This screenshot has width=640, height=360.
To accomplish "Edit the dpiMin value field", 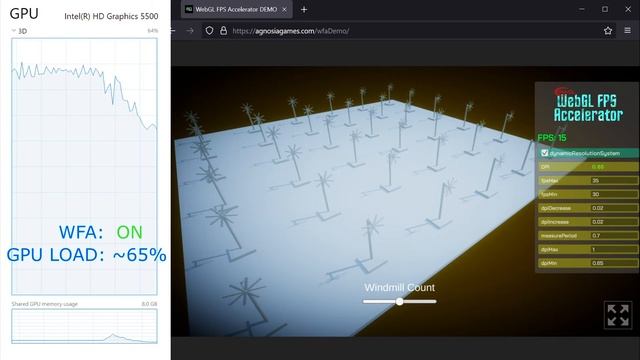I will click(613, 263).
